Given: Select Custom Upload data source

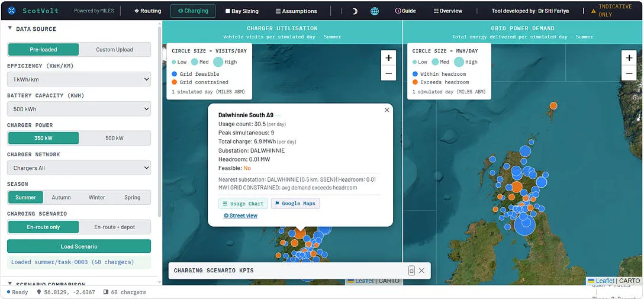Looking at the screenshot, I should (115, 49).
